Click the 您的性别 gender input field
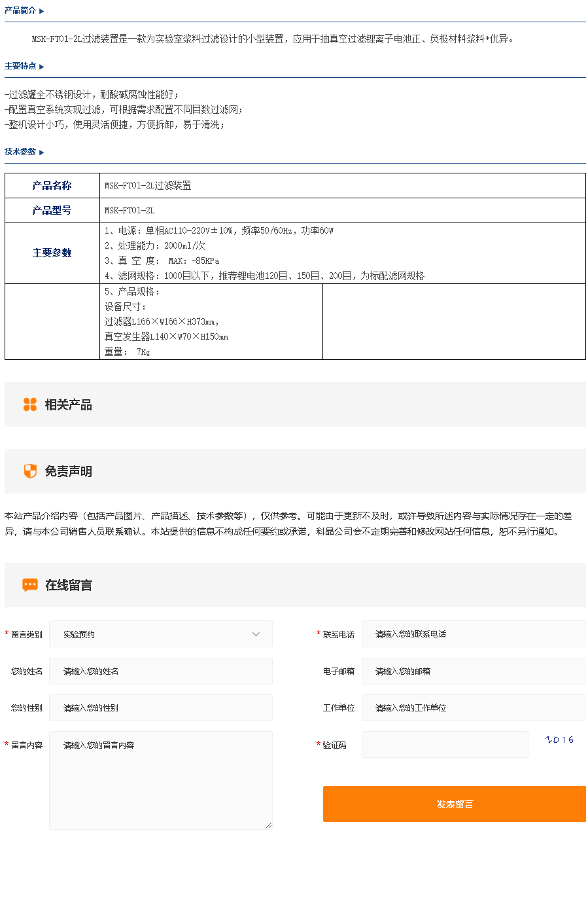Screen dimensions: 588x911 [160, 708]
